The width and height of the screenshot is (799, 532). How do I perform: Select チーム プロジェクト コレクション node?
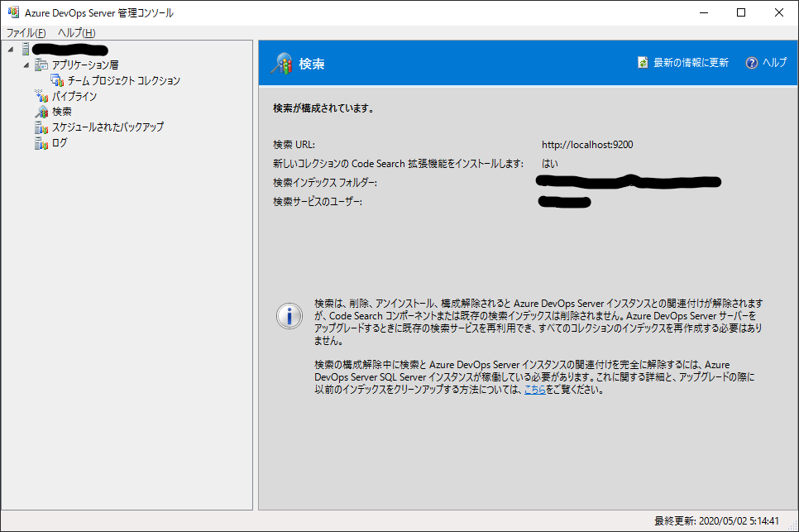pyautogui.click(x=124, y=80)
